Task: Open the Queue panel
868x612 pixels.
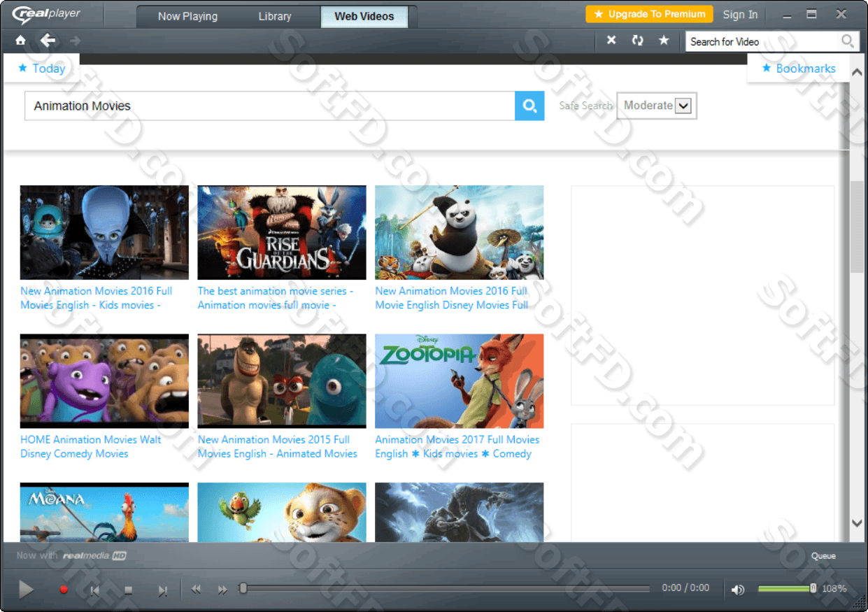Action: coord(823,556)
